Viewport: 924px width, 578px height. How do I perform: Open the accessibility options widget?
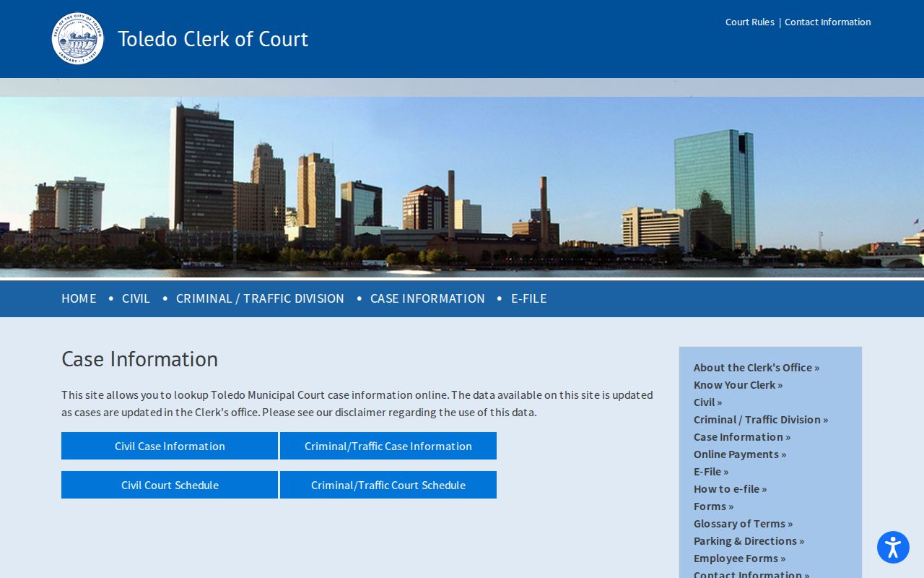point(893,548)
